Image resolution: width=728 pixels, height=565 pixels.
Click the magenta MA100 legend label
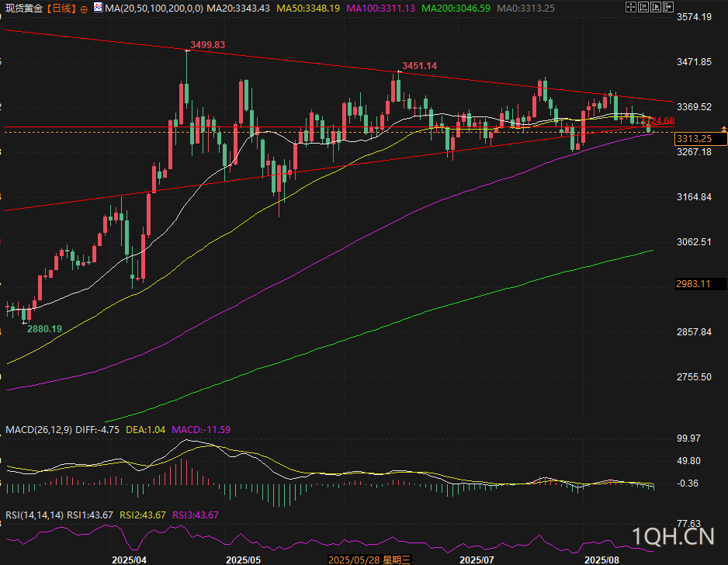click(380, 8)
